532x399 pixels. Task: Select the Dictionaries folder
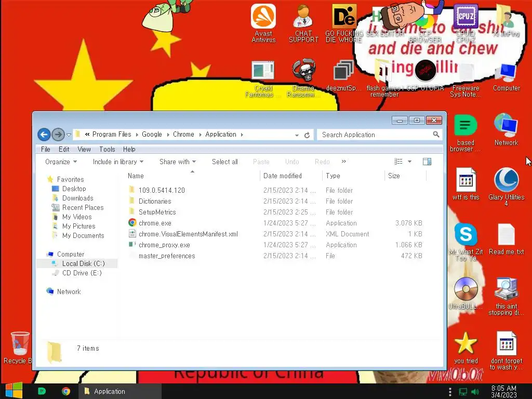point(155,201)
